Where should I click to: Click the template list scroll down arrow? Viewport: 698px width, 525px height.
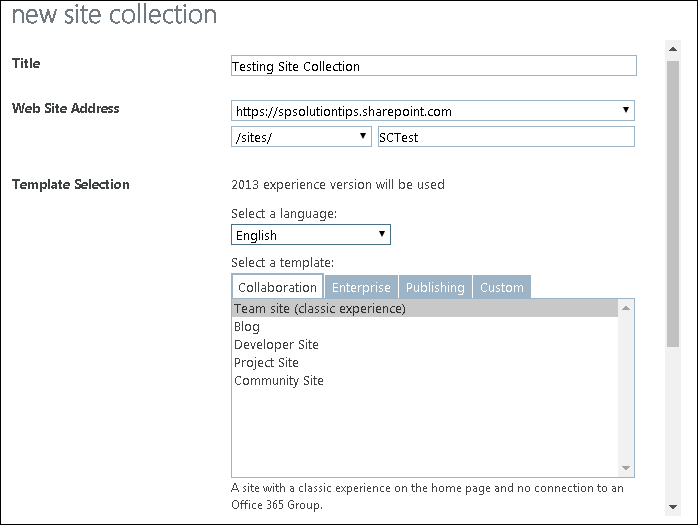pos(626,468)
